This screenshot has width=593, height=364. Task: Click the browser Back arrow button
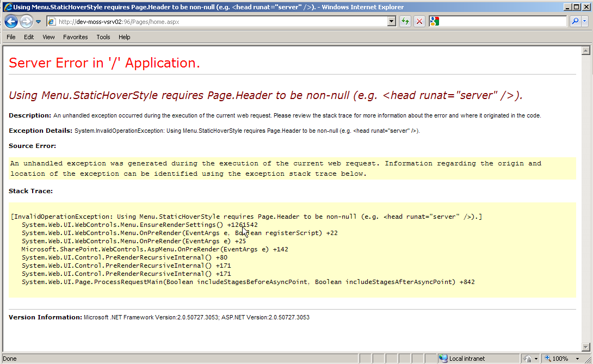coord(11,22)
